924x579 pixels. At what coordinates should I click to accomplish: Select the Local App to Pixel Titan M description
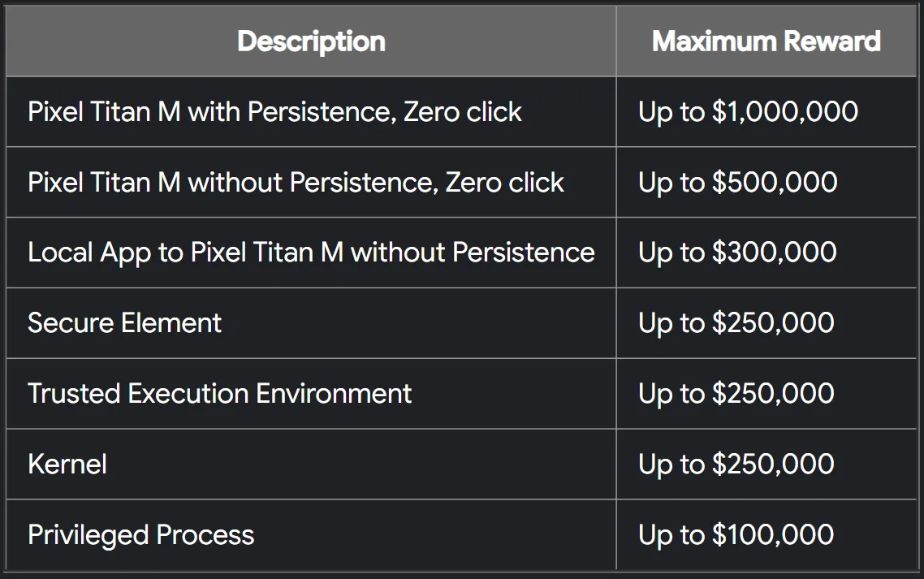pos(311,253)
